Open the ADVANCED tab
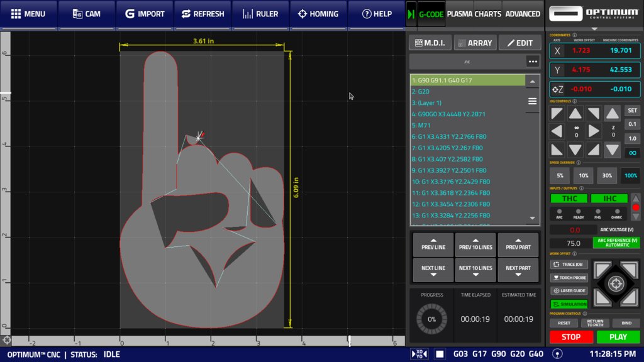 pos(523,14)
